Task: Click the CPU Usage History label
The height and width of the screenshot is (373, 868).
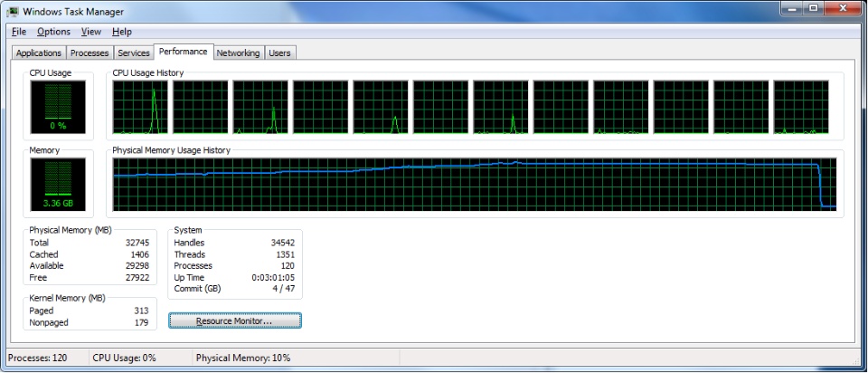Action: [x=147, y=72]
